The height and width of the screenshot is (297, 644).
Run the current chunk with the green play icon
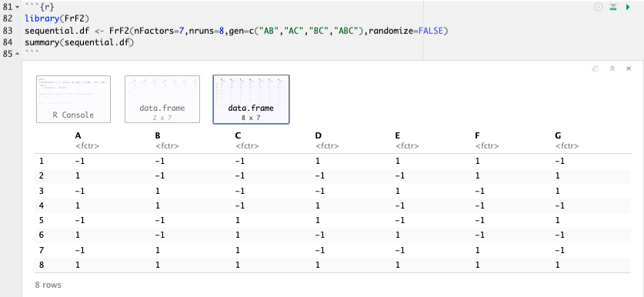(x=628, y=7)
